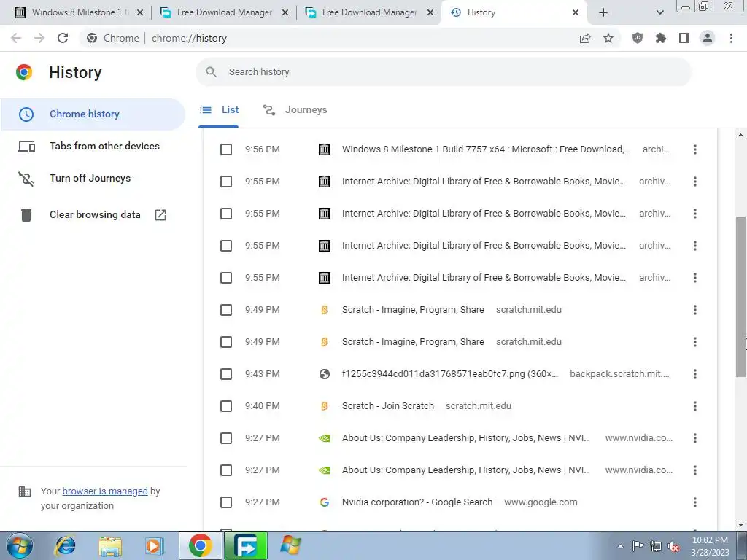
Task: Click the Google favicon on Nvidia search row
Action: (325, 502)
